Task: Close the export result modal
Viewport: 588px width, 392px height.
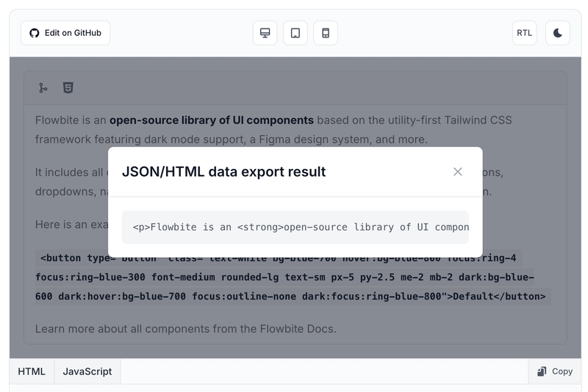Action: [457, 172]
